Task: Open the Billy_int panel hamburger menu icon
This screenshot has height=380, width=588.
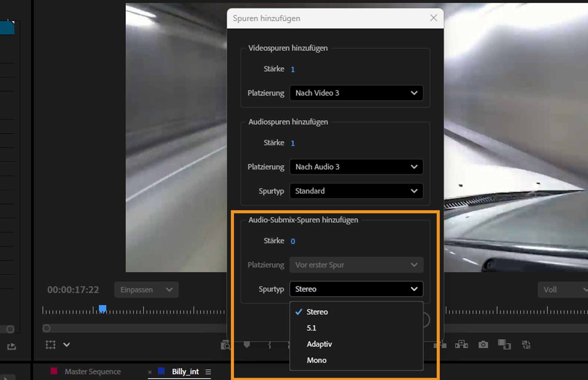Action: point(208,372)
